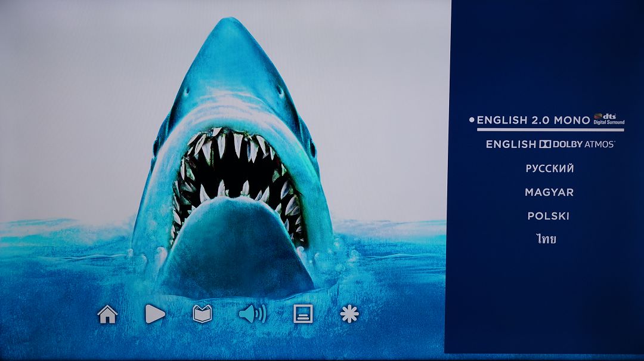Select the Русский audio track

coord(550,168)
